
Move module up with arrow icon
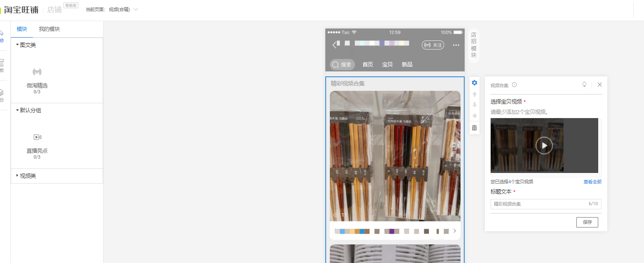tap(474, 94)
